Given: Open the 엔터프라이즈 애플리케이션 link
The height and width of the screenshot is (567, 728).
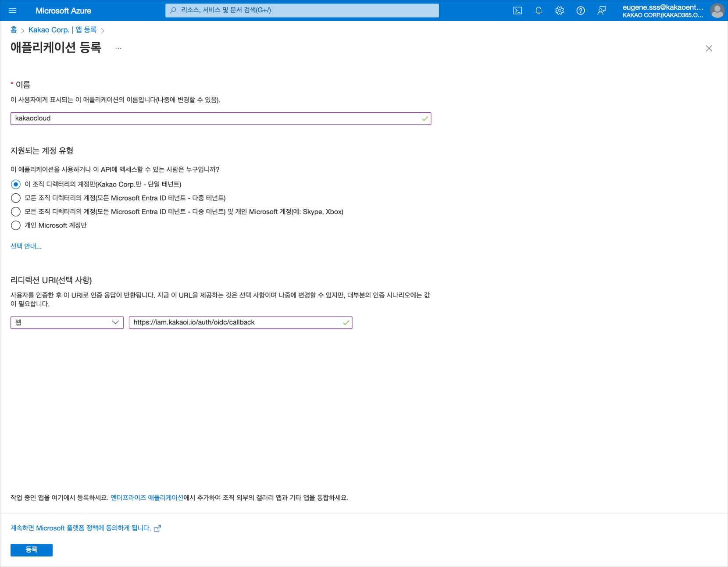Looking at the screenshot, I should coord(147,498).
